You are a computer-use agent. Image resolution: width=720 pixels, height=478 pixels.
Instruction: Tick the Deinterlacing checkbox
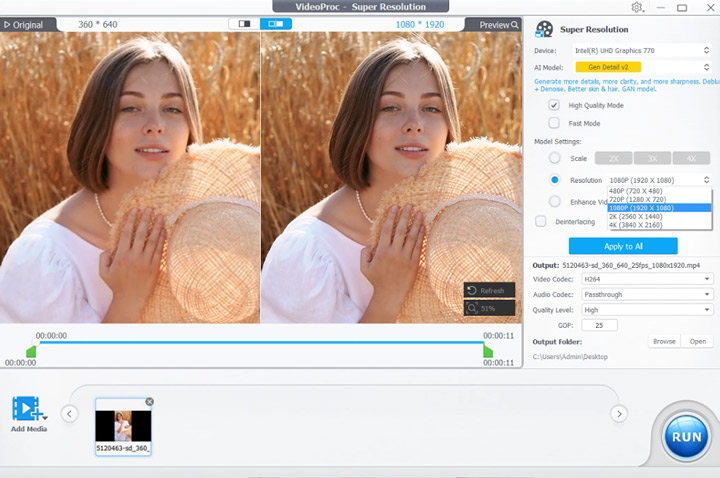pyautogui.click(x=541, y=221)
